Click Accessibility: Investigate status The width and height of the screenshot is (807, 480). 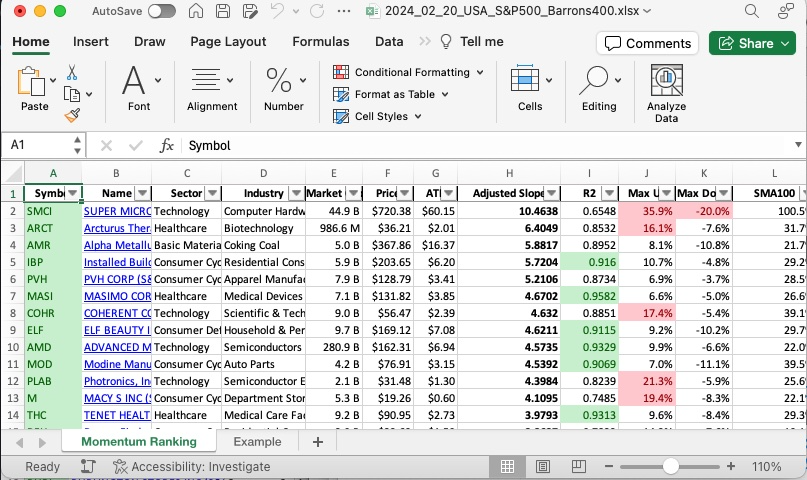tap(191, 467)
